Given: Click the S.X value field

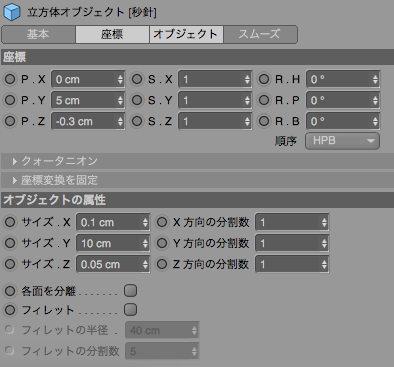Looking at the screenshot, I should pyautogui.click(x=215, y=79).
